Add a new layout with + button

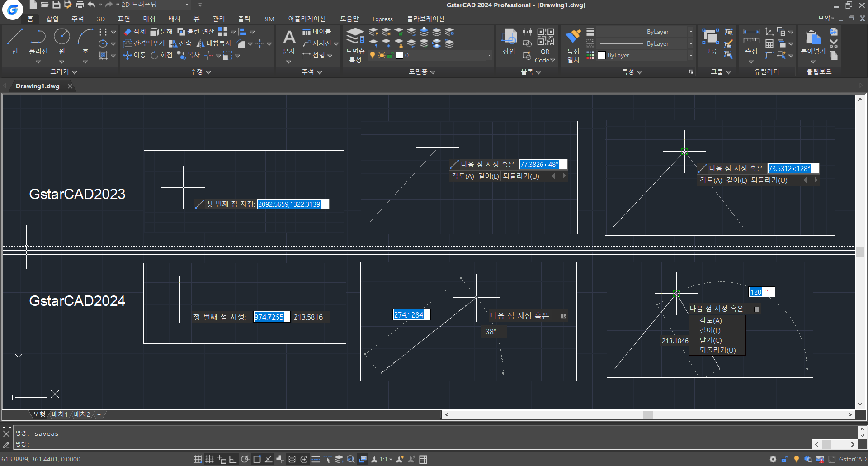(x=99, y=414)
